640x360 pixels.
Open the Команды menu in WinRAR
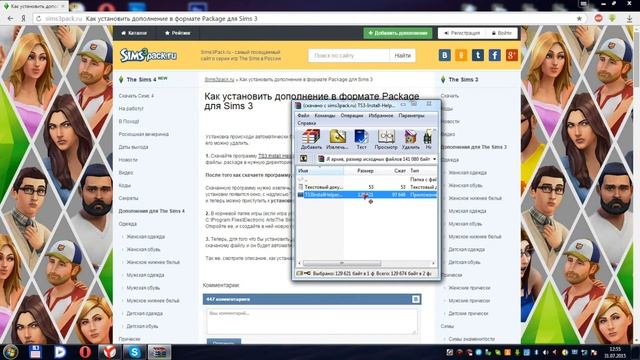pos(324,116)
